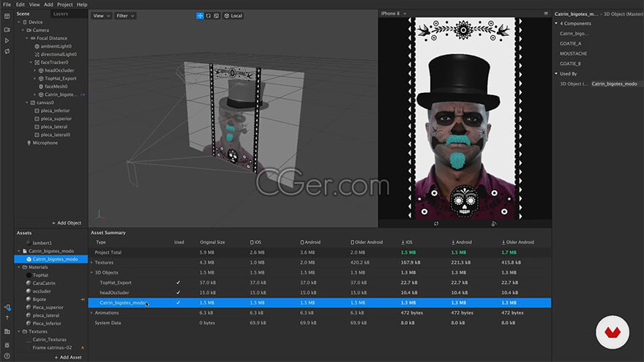Open the Add menu
The height and width of the screenshot is (362, 644).
[x=48, y=4]
